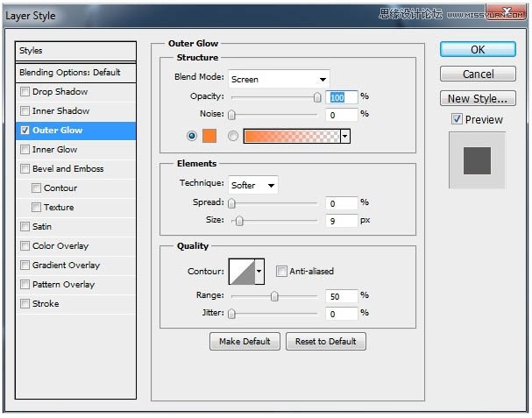The image size is (532, 418).
Task: Open the Blend Mode dropdown
Action: tap(278, 79)
